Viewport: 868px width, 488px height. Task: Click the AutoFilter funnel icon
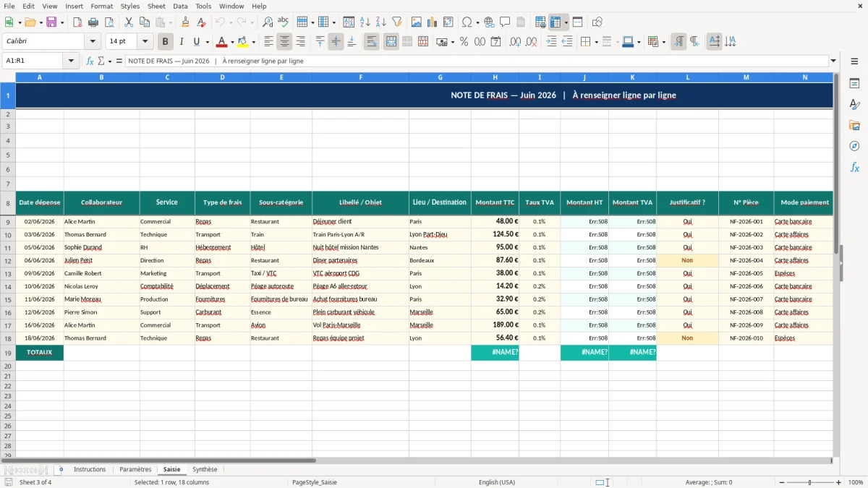click(x=397, y=22)
